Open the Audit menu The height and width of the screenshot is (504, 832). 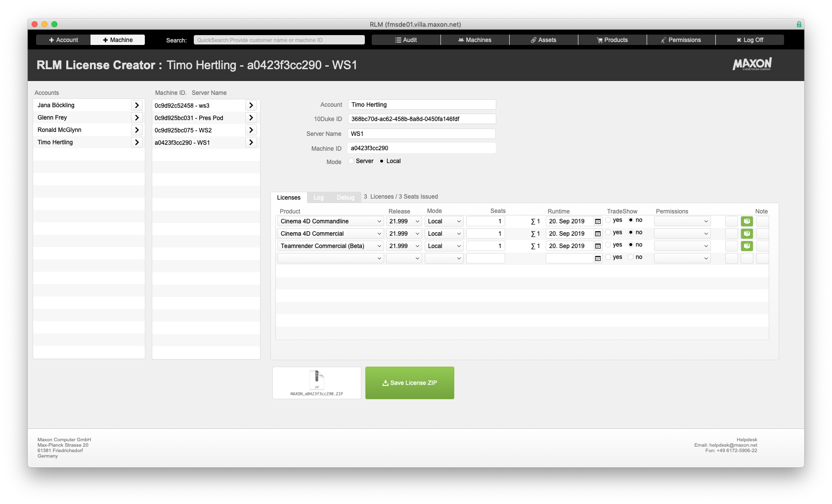(406, 40)
